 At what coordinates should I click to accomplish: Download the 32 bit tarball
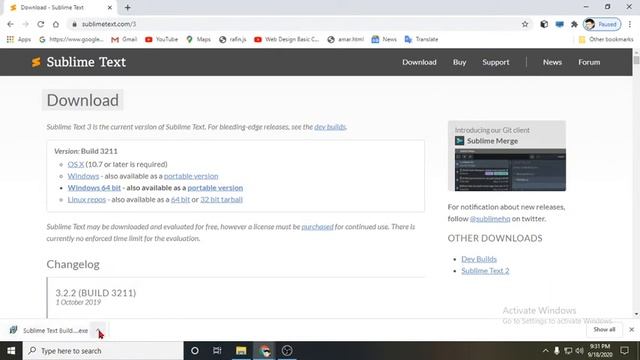[x=222, y=200]
